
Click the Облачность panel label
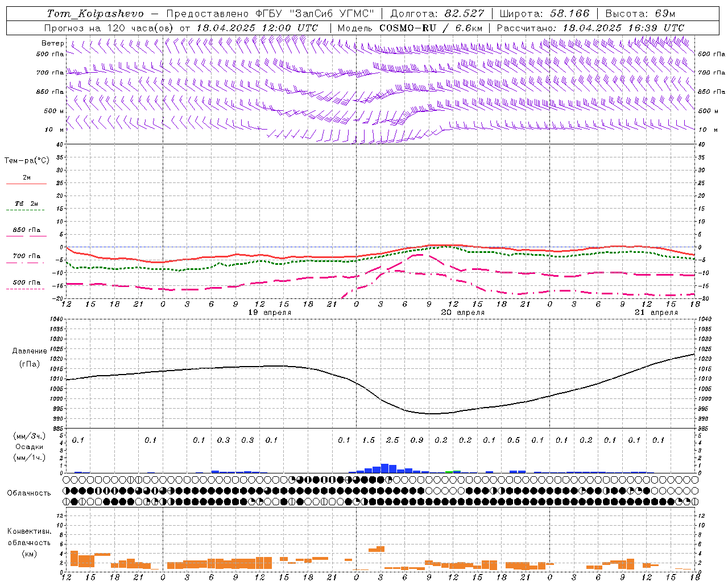click(x=29, y=493)
